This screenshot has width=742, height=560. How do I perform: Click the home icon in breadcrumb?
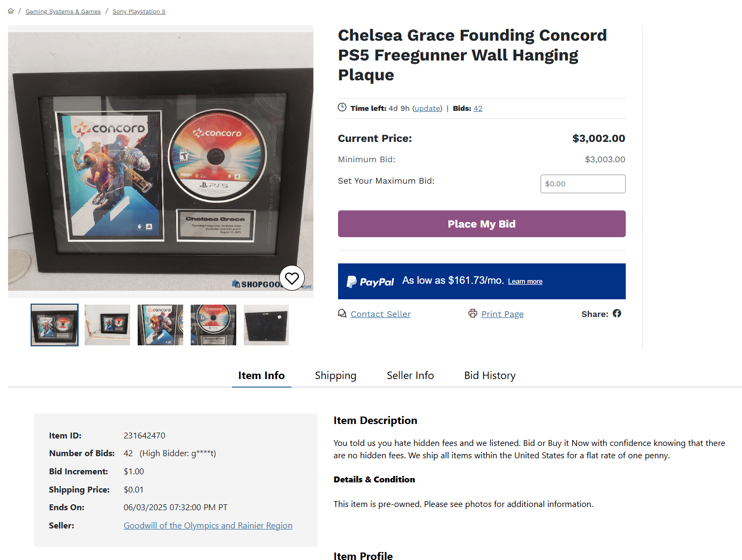tap(11, 11)
